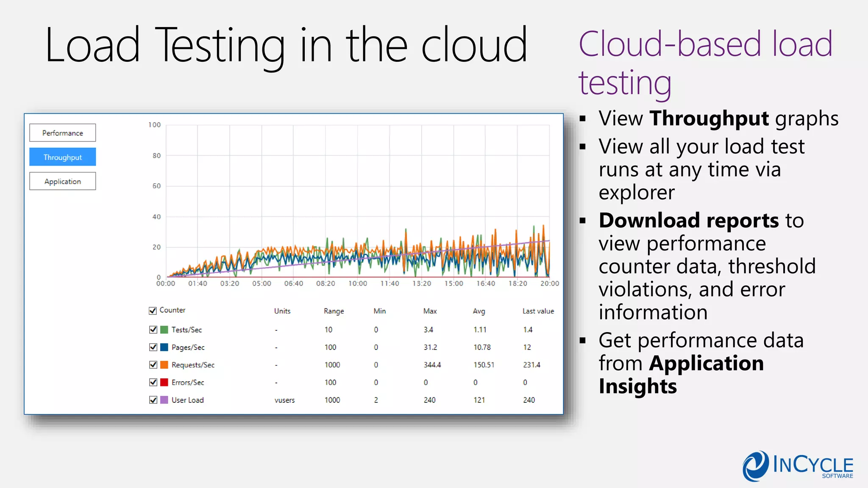The height and width of the screenshot is (488, 868).
Task: Toggle the User Load checkbox
Action: click(153, 400)
